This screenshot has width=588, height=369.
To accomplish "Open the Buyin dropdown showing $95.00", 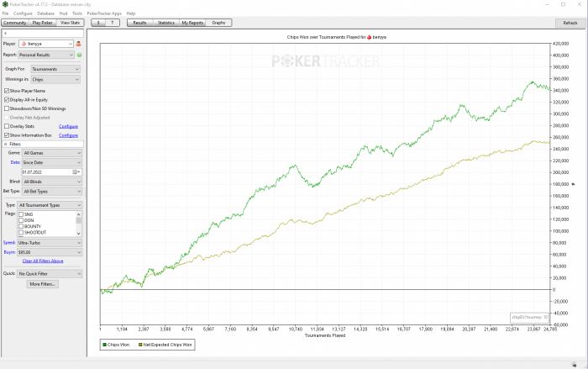I will click(50, 252).
